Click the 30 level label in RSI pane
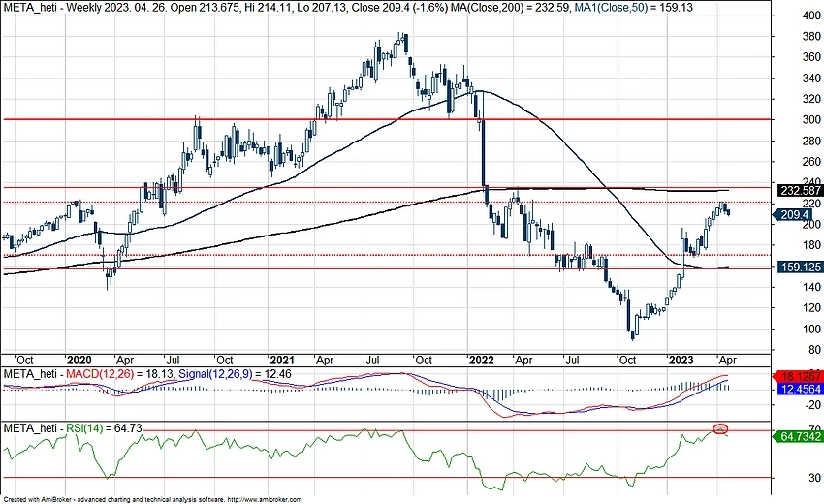Viewport: 824px width, 504px height. 814,478
